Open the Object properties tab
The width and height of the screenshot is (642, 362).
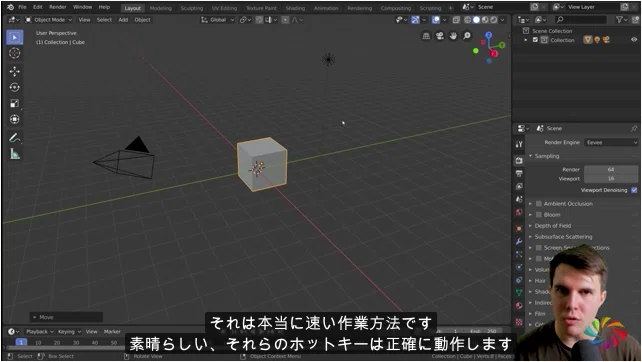[x=519, y=229]
